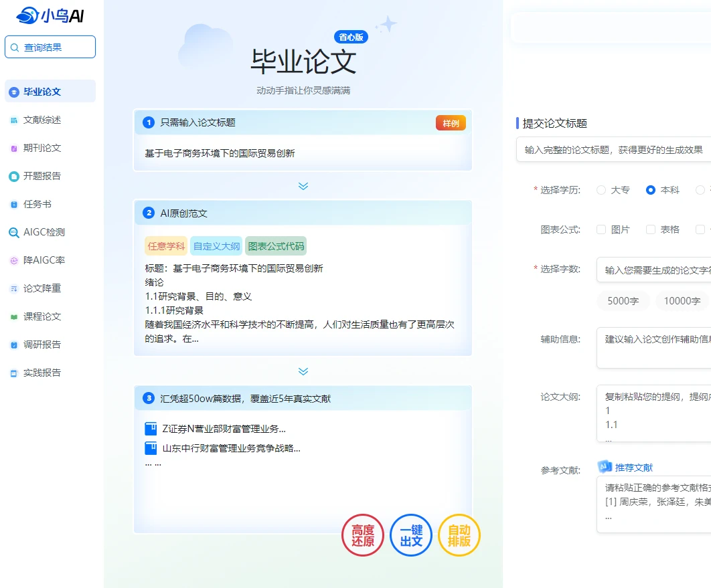This screenshot has height=588, width=711.
Task: Click the double chevron below step 2
Action: [303, 371]
